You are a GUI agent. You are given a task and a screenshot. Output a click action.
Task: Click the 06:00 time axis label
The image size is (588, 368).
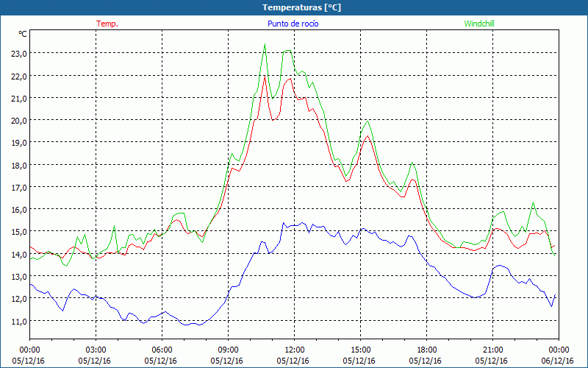click(x=162, y=350)
